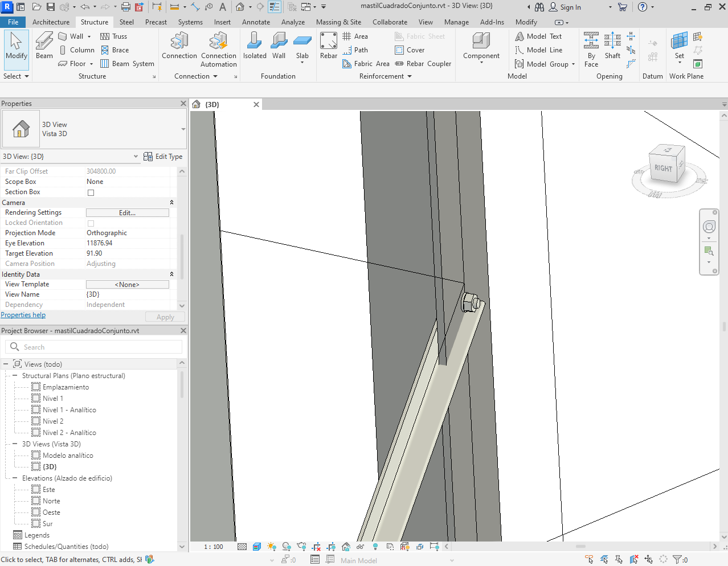Image resolution: width=728 pixels, height=566 pixels.
Task: Open the Model Group dropdown
Action: [573, 64]
